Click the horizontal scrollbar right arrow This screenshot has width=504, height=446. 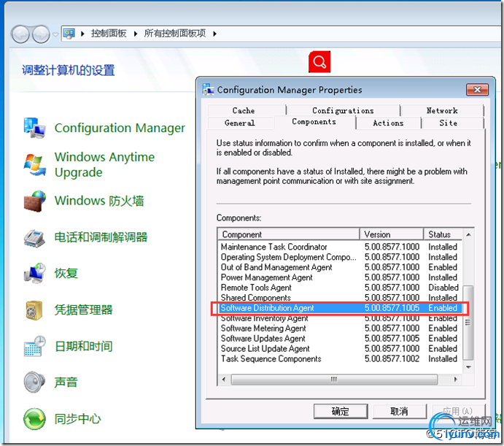click(x=456, y=380)
